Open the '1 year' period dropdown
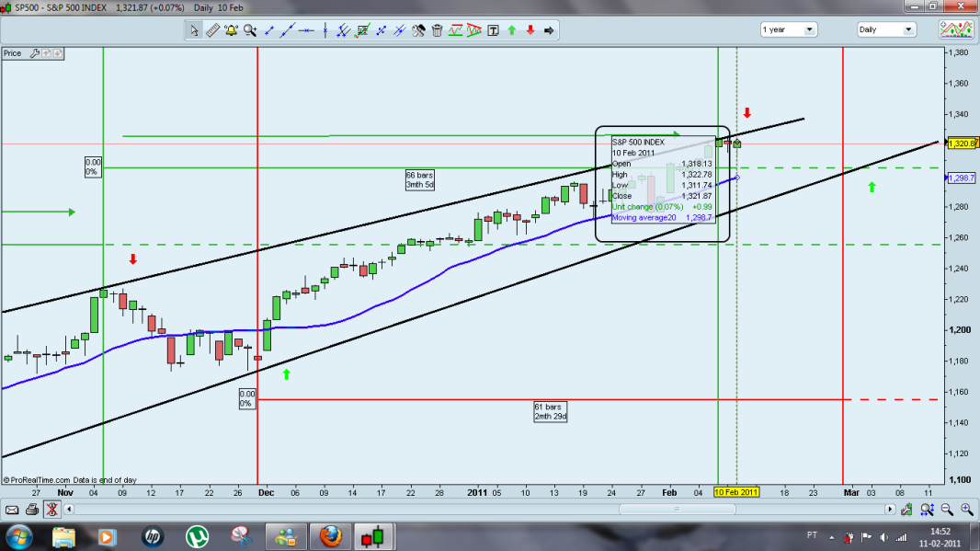Viewport: 980px width, 551px height. (x=789, y=29)
